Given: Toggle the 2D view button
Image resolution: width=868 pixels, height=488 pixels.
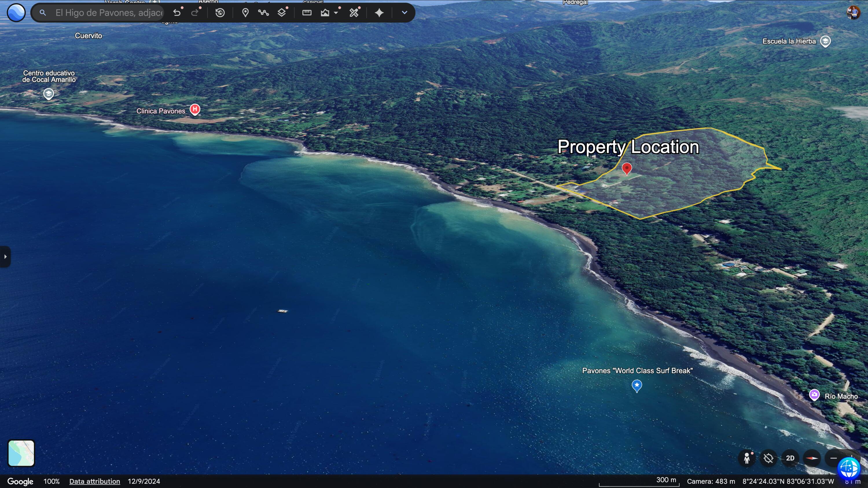Looking at the screenshot, I should 790,458.
